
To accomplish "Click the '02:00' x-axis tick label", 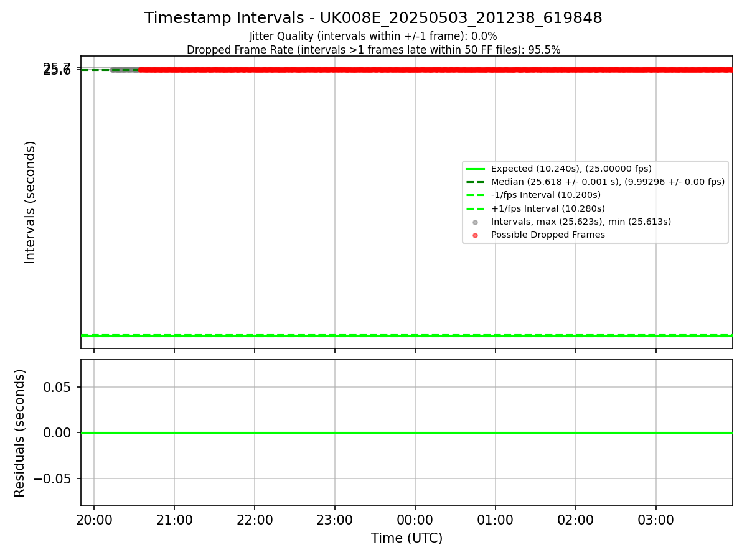I will point(576,520).
